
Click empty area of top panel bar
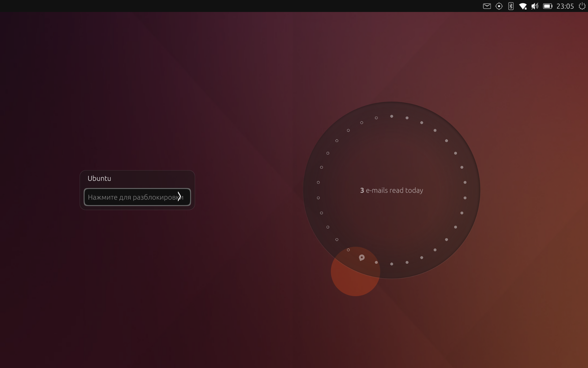[x=245, y=6]
